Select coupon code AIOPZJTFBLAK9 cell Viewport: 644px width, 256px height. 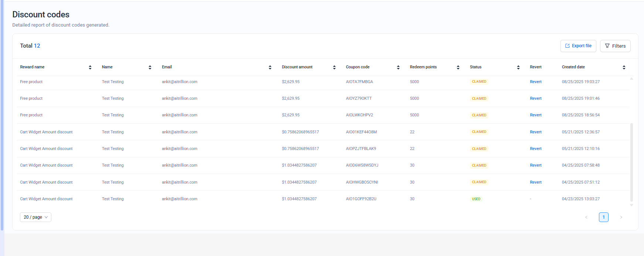(x=361, y=149)
